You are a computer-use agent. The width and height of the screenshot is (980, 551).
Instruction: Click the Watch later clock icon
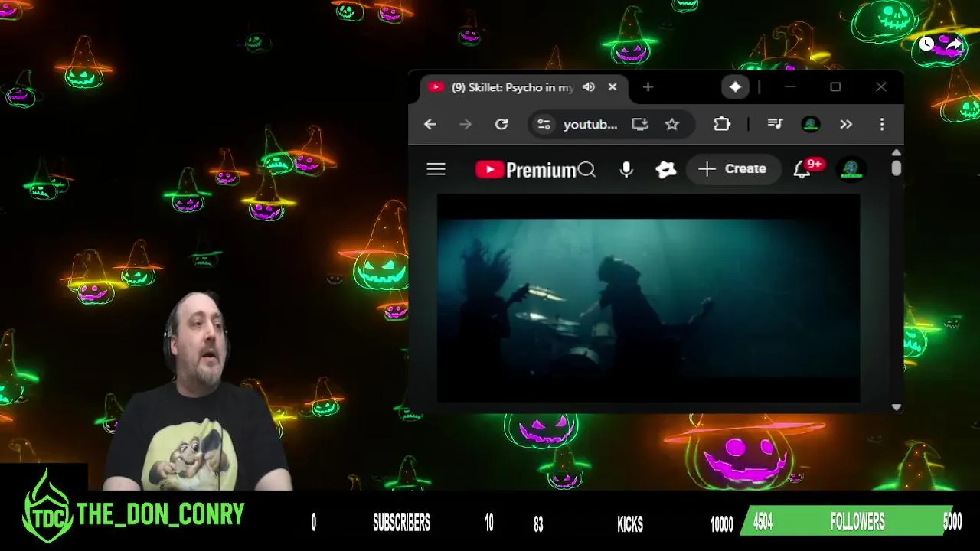coord(926,44)
